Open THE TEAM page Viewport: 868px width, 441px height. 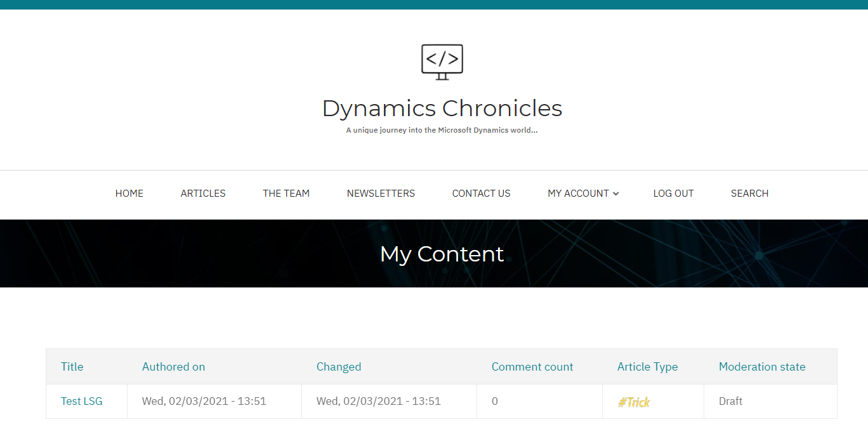coord(286,194)
